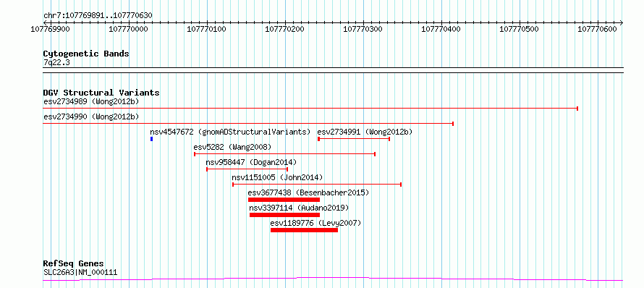
Task: Open the SLC26A3|NM_000111 gene label
Action: click(80, 272)
